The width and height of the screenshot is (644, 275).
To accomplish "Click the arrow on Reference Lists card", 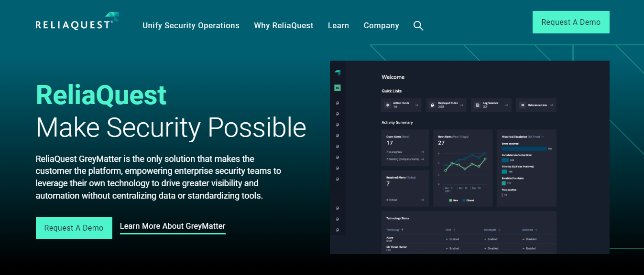I will pos(551,105).
